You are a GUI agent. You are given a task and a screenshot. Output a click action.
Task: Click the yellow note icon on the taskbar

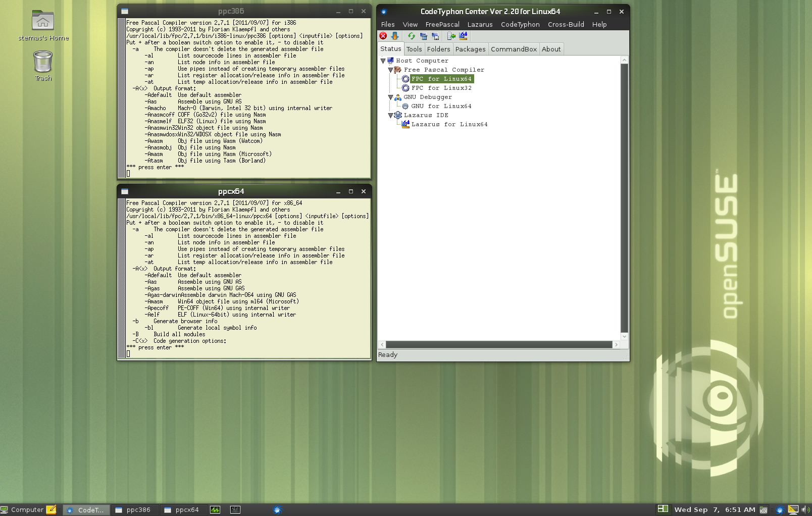[52, 509]
